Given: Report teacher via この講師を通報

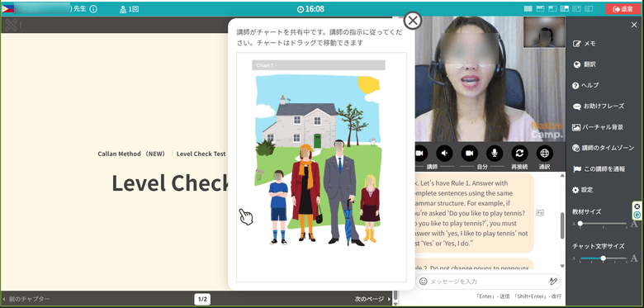Looking at the screenshot, I should (599, 168).
